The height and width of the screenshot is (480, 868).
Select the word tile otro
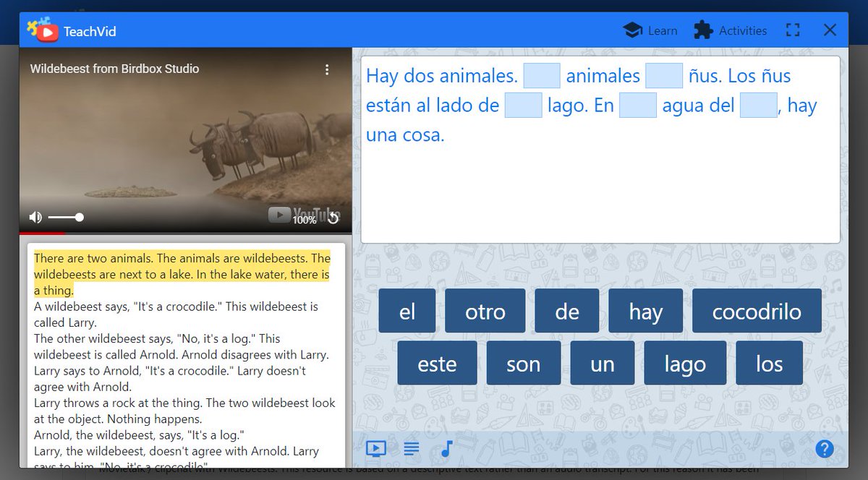click(485, 311)
